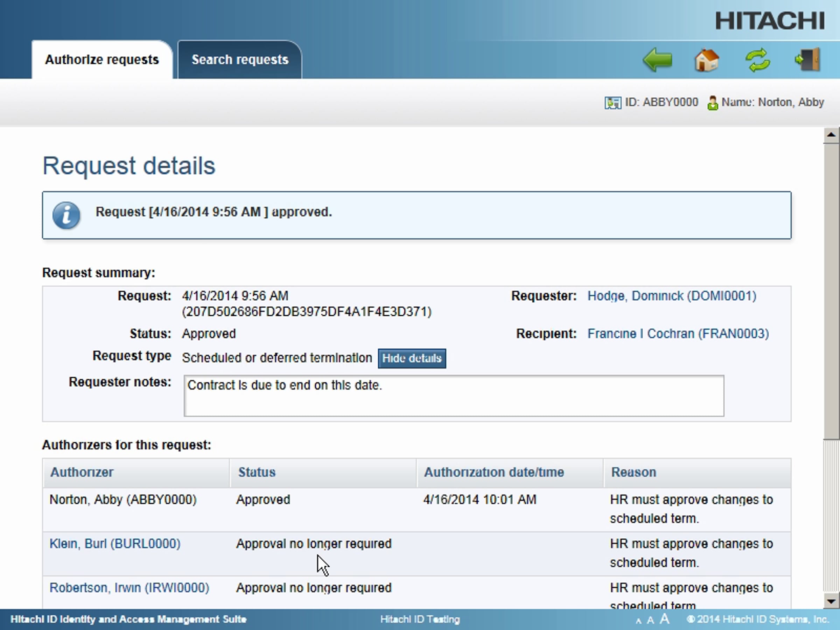The height and width of the screenshot is (630, 840).
Task: Log out using the door icon
Action: [x=808, y=59]
